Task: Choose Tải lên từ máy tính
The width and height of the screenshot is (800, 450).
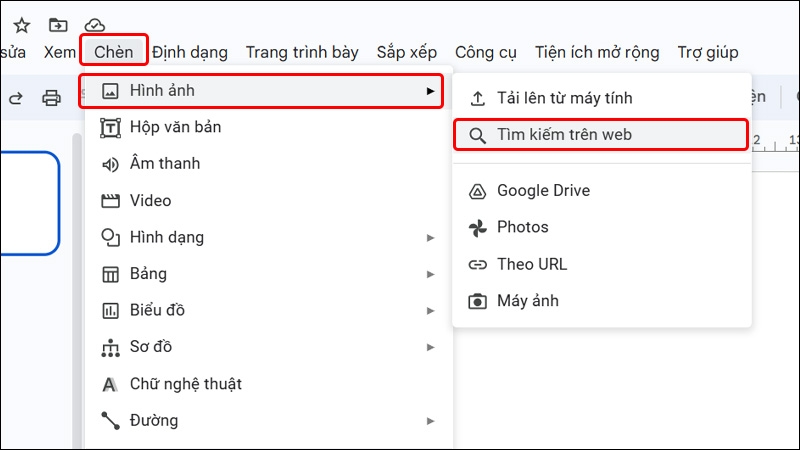Action: pos(602,98)
